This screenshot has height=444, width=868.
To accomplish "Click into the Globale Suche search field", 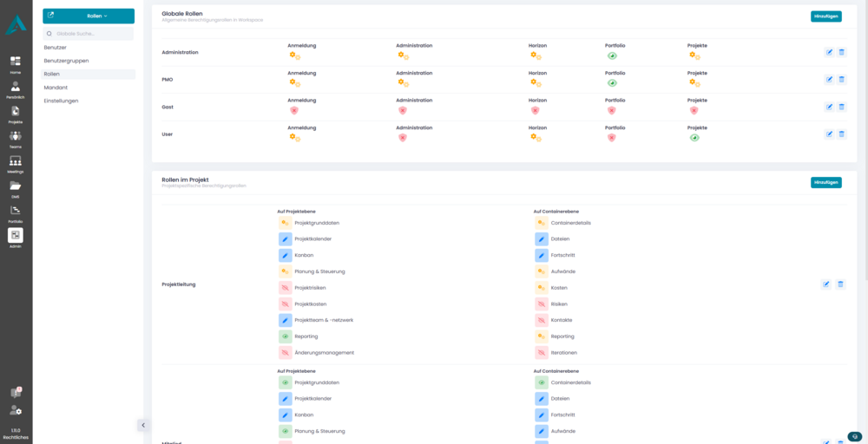I will [x=91, y=33].
